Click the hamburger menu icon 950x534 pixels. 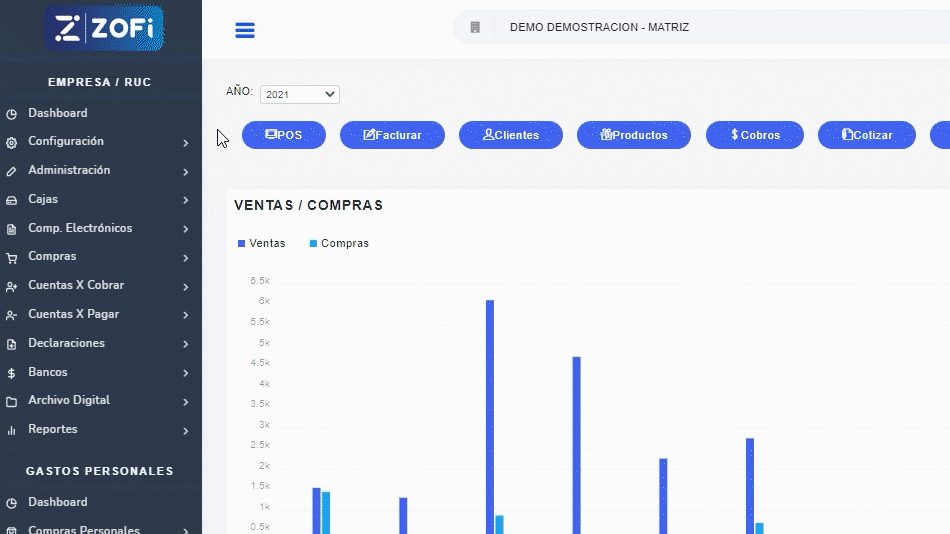(x=245, y=30)
